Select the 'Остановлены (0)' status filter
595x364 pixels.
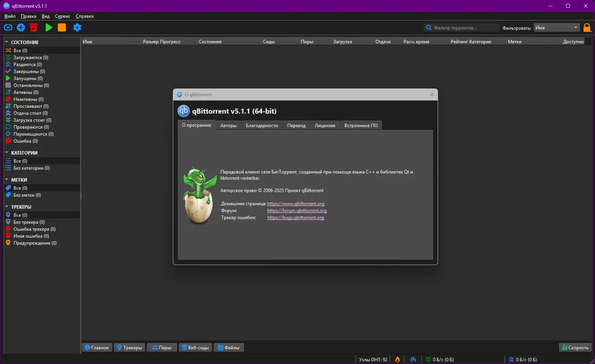click(42, 85)
